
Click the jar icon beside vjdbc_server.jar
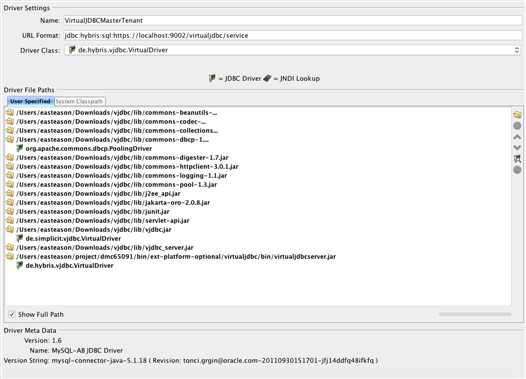(10, 248)
